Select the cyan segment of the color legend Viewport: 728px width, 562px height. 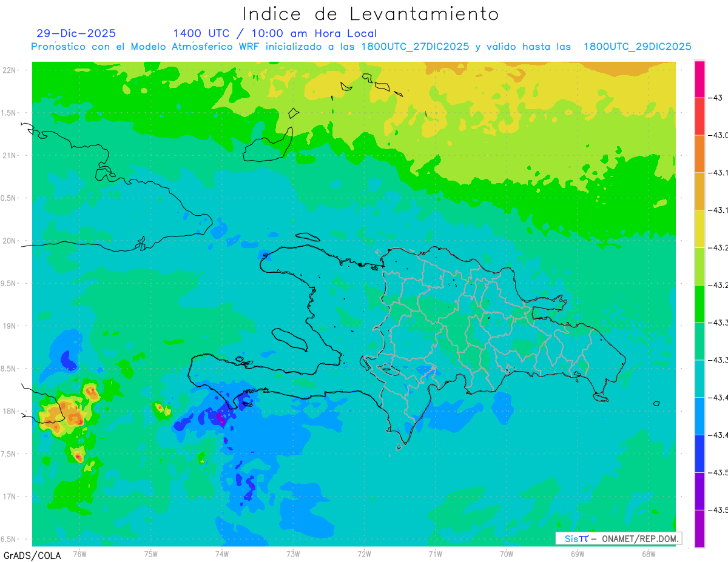(x=699, y=378)
